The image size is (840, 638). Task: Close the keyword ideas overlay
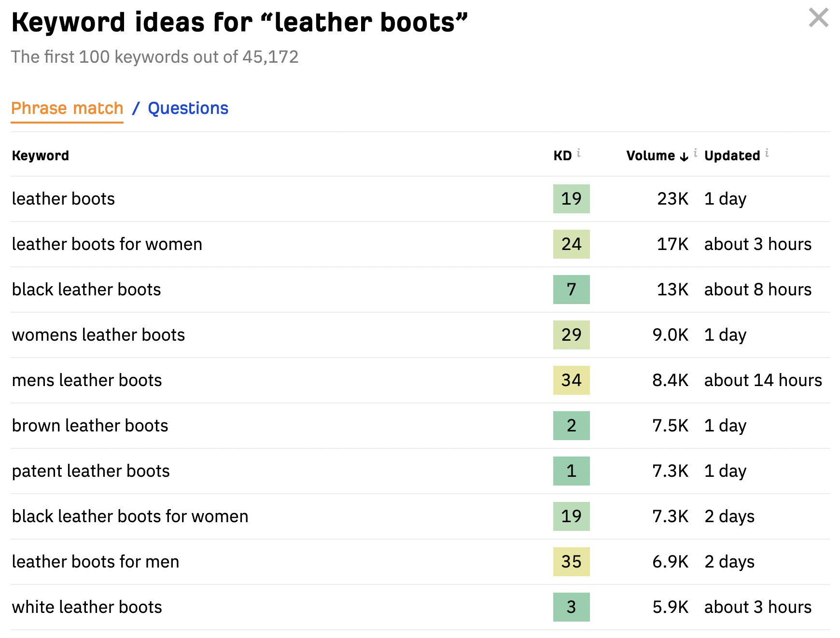[x=818, y=18]
